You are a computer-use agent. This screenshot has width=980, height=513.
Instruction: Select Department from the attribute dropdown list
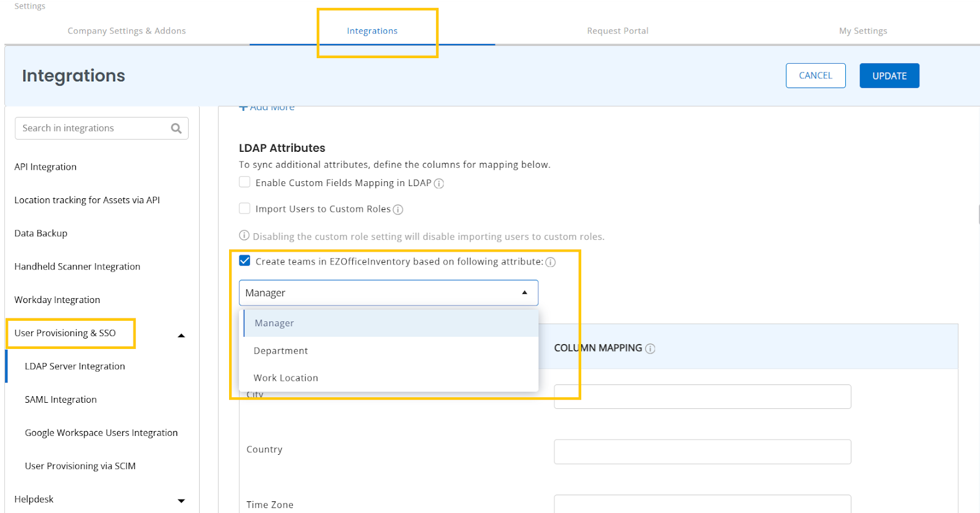point(281,351)
